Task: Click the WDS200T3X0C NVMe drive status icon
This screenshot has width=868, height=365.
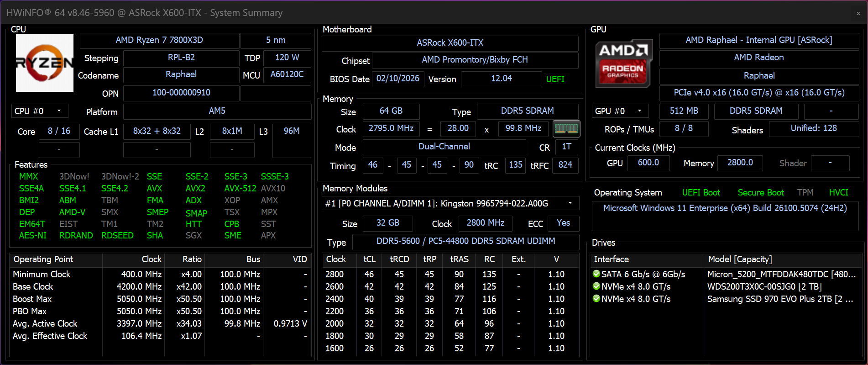Action: pos(596,286)
